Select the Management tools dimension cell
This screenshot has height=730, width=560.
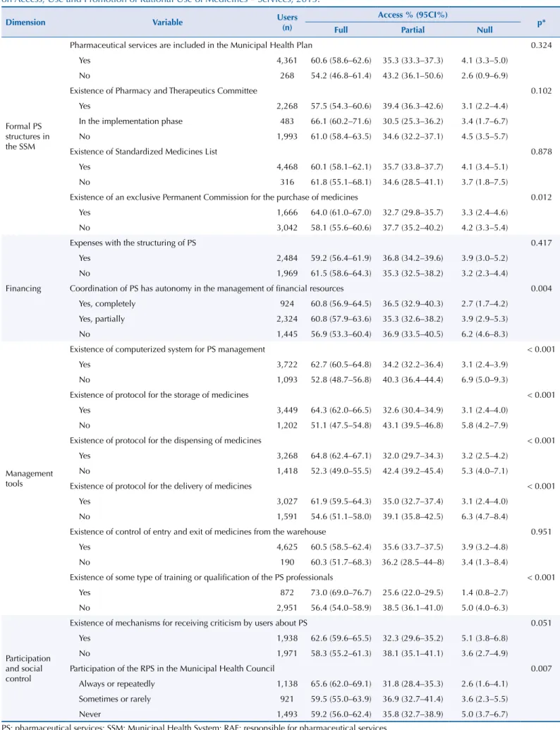pos(29,479)
